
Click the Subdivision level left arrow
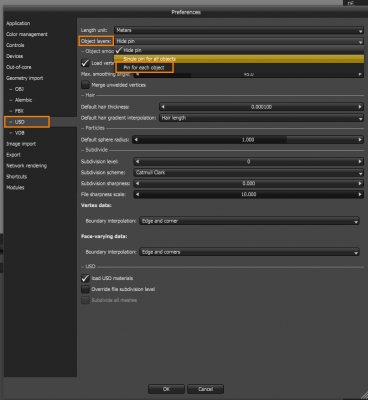point(137,162)
